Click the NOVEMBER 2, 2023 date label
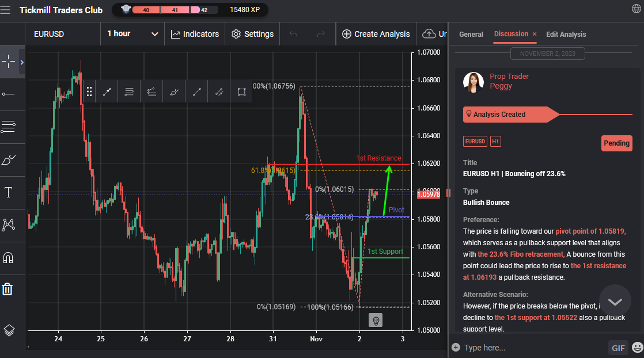 [547, 54]
